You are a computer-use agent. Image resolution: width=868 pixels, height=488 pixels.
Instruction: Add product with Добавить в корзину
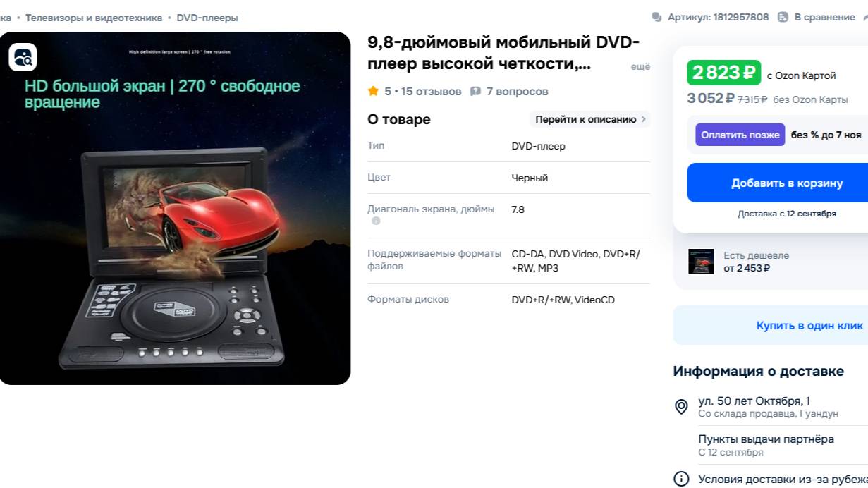click(x=777, y=183)
